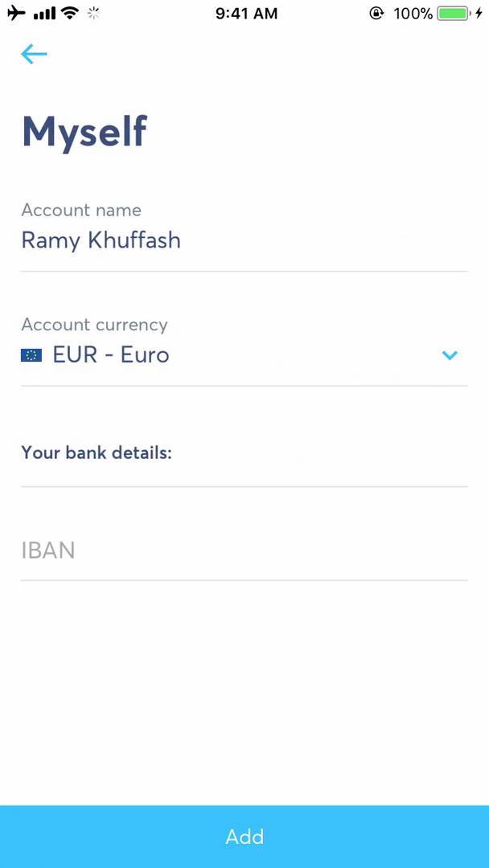This screenshot has width=489, height=868.
Task: Tap the battery indicator in the status bar
Action: click(x=450, y=13)
